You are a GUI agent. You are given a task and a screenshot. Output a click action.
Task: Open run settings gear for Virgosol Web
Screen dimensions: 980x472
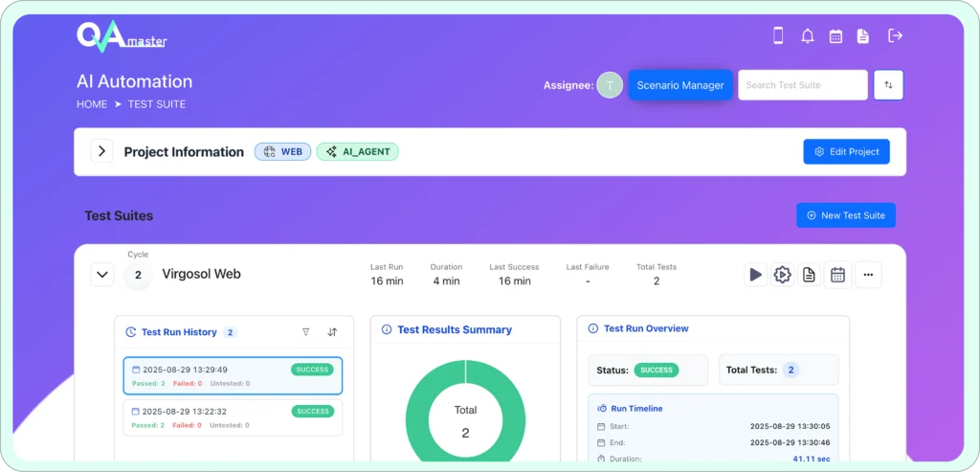point(783,275)
